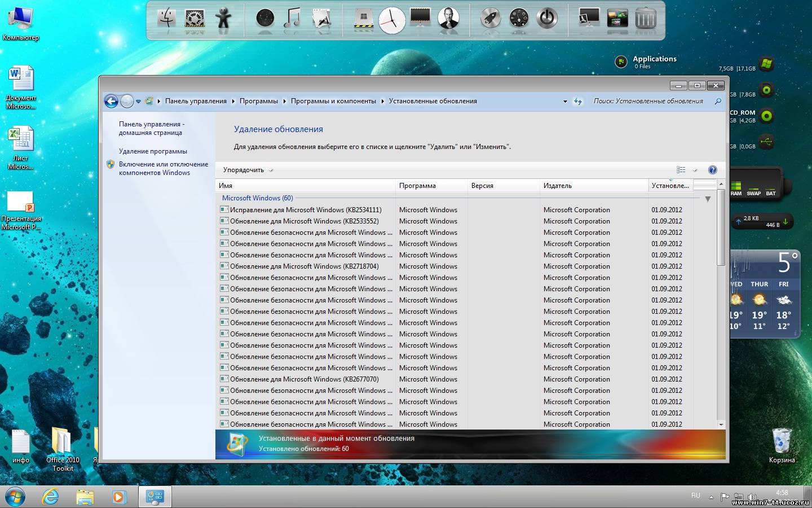Open the Презентация PowerPoint desktop icon
This screenshot has height=508, width=812.
[21, 210]
